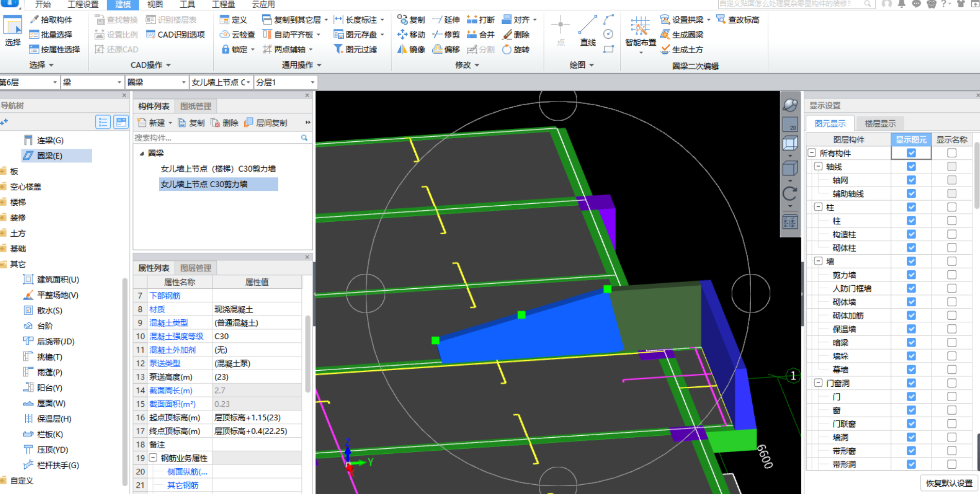Click the 删除 delete tool in ribbon
This screenshot has height=494, width=980.
[x=516, y=35]
